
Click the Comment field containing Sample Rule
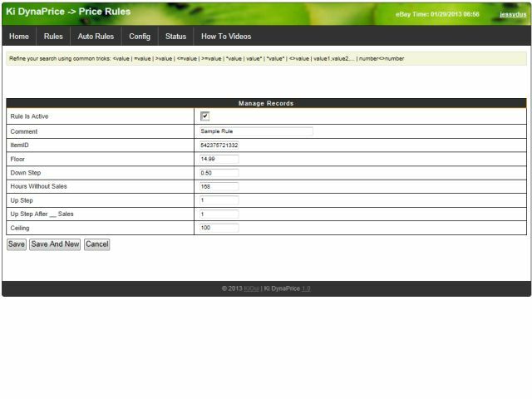[x=256, y=131]
